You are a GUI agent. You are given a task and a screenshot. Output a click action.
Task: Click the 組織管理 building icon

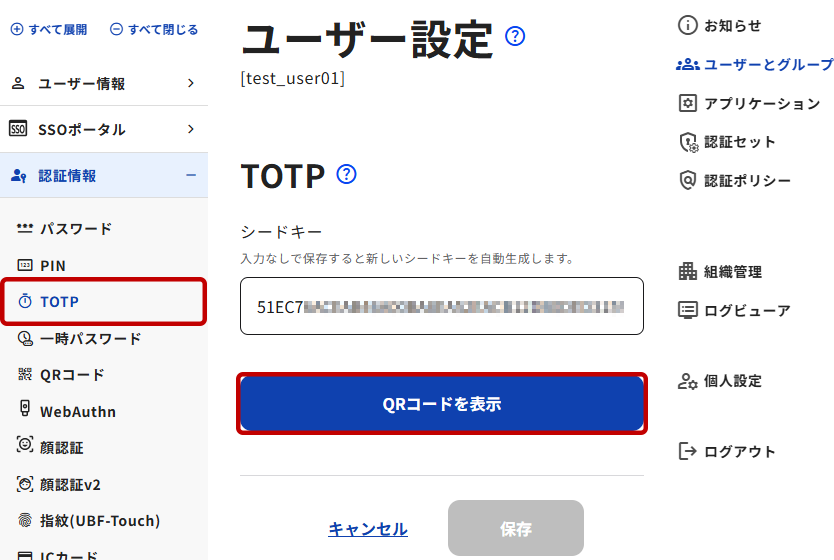click(687, 271)
